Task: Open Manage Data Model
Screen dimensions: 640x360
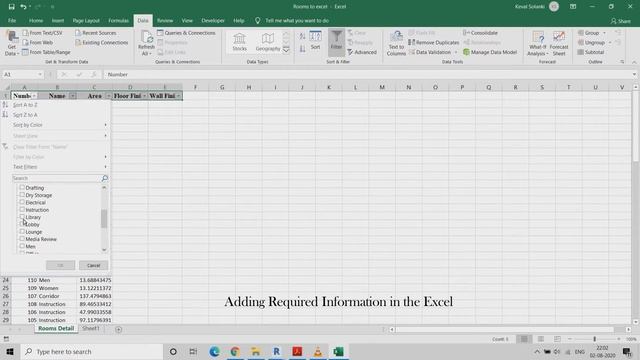Action: [490, 52]
